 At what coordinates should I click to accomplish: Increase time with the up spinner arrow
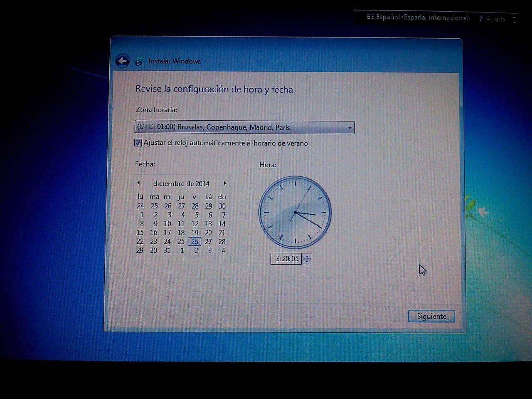(307, 256)
